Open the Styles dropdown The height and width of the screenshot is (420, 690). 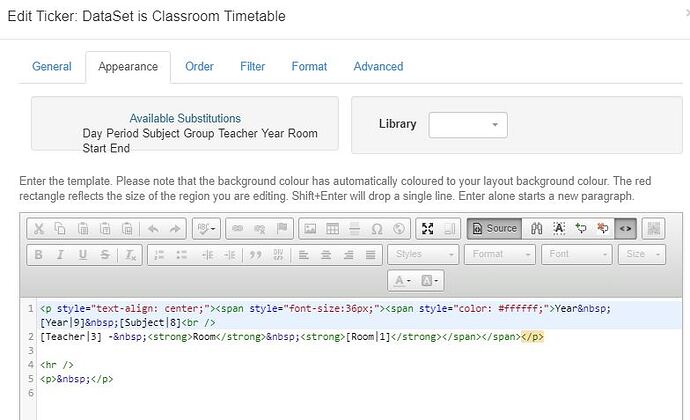coord(422,255)
